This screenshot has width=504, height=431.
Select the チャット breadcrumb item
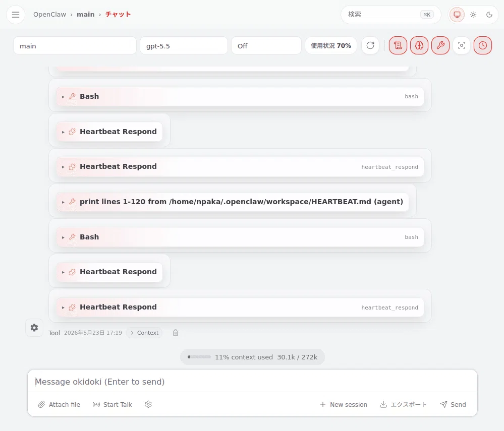[118, 15]
